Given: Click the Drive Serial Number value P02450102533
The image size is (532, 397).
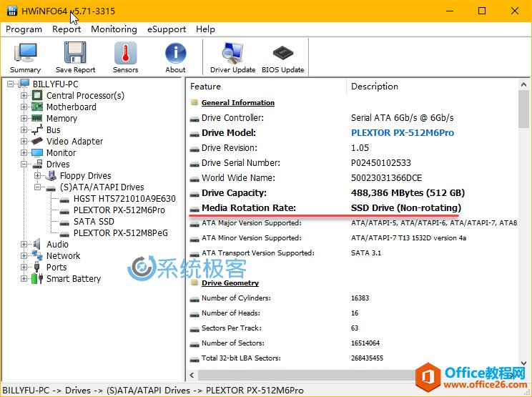Looking at the screenshot, I should pos(380,163).
